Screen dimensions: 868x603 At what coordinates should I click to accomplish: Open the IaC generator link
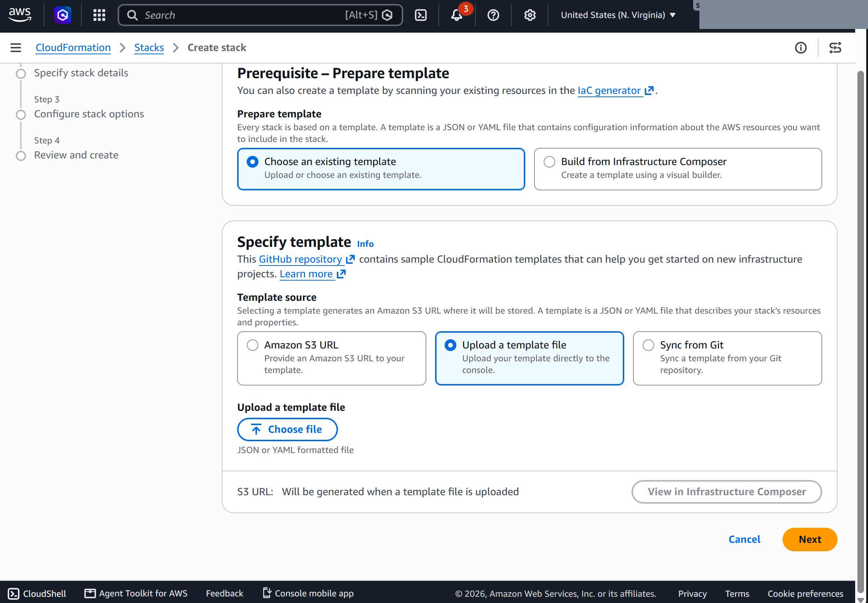point(609,91)
